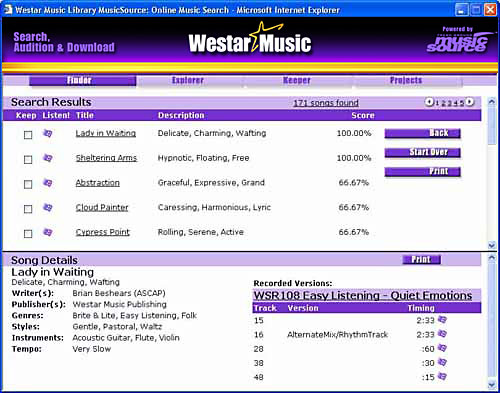
Task: Play the listen icon for Abstraction
Action: click(48, 183)
